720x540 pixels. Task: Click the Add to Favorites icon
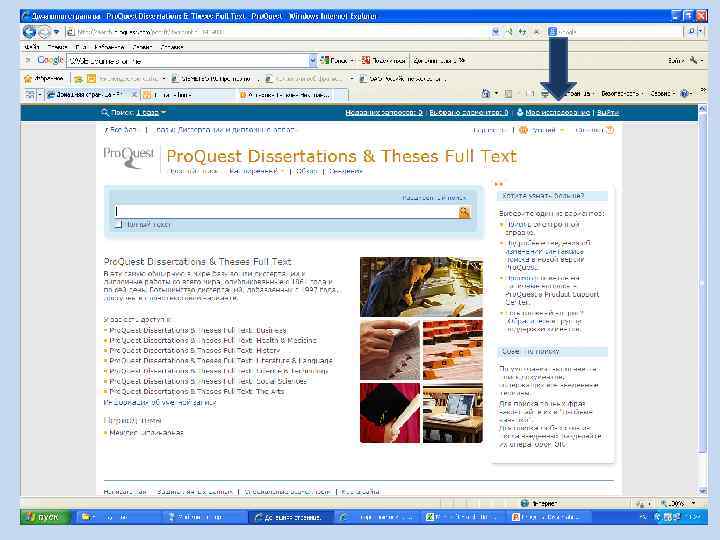point(78,79)
